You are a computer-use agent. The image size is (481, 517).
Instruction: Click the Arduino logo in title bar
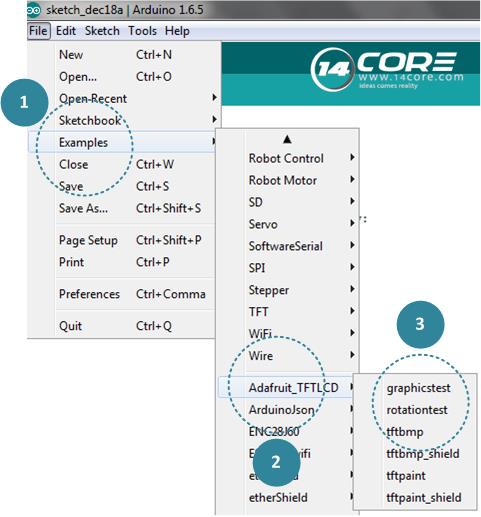(x=33, y=10)
